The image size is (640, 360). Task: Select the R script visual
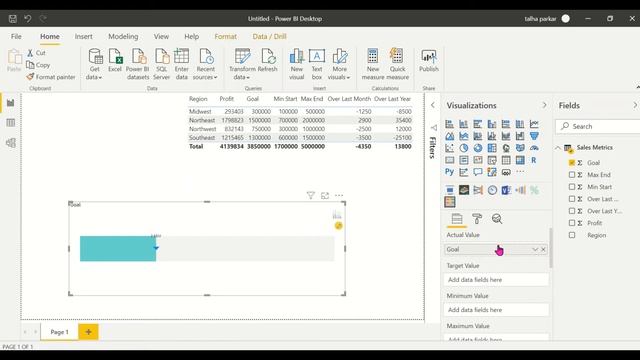534,160
